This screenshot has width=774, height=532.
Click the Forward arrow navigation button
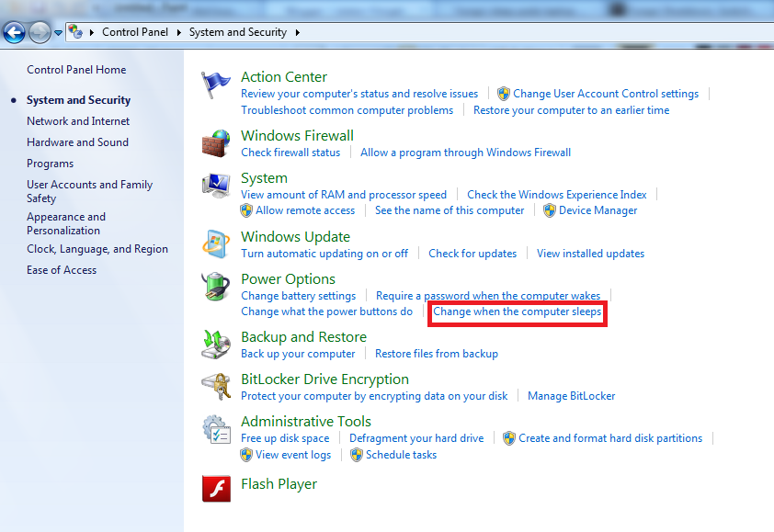40,33
